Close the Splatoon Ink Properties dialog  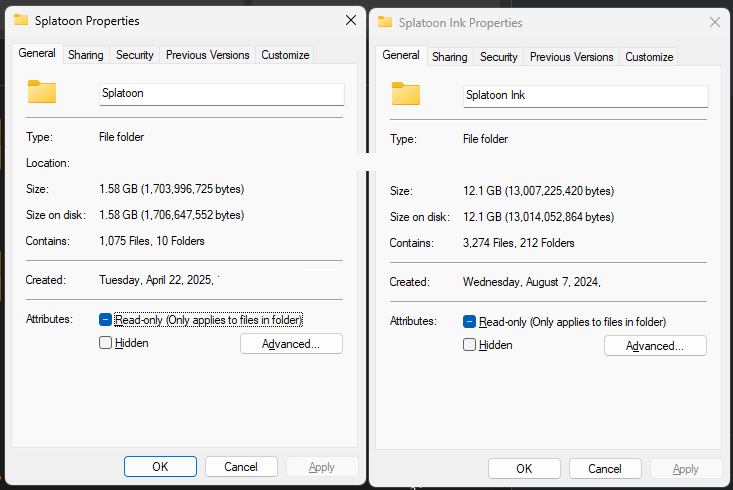click(x=714, y=22)
